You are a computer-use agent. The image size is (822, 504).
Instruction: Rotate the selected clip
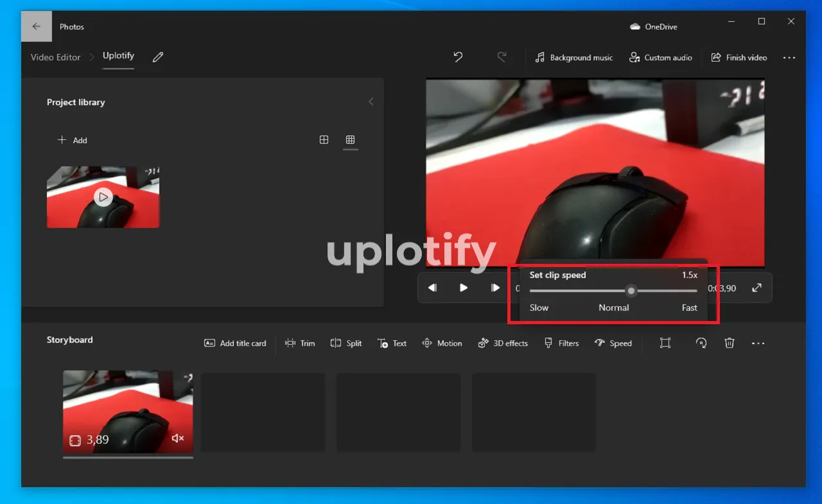(701, 343)
